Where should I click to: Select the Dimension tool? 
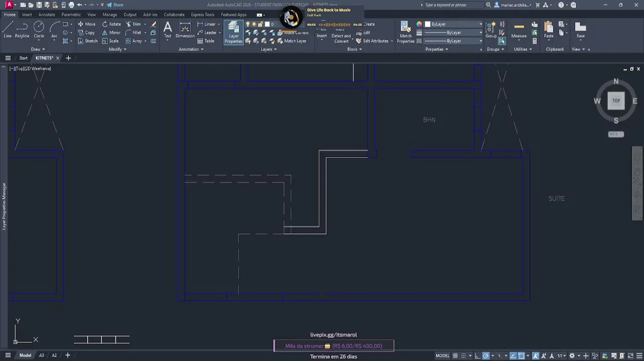pyautogui.click(x=185, y=30)
